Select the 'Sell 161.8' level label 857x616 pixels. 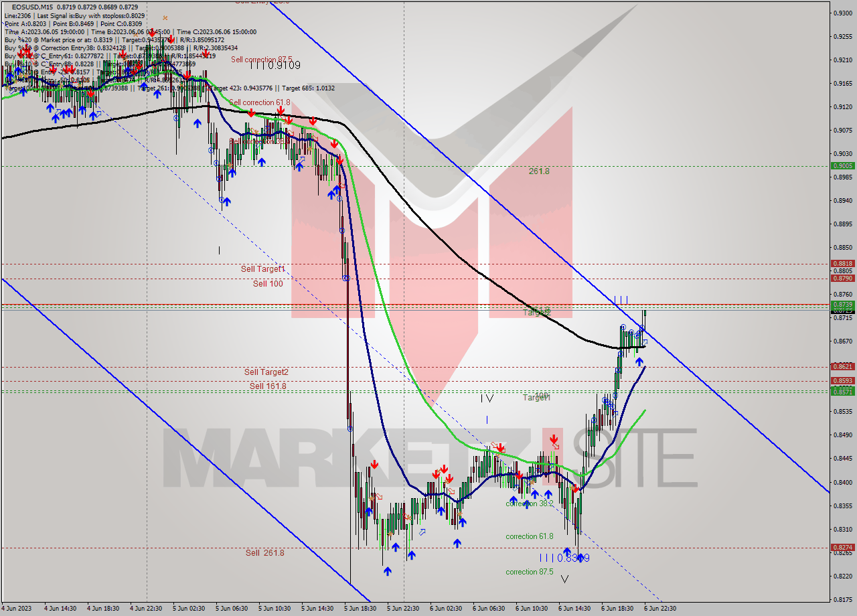[268, 386]
